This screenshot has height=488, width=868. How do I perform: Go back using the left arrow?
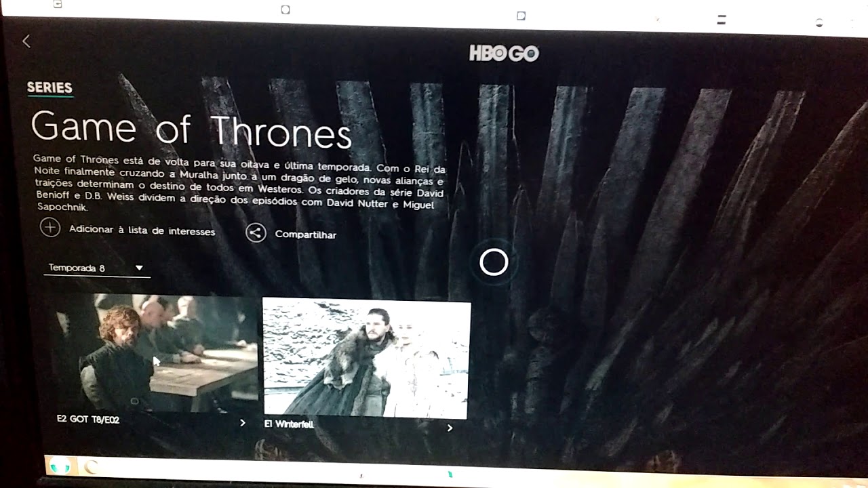point(26,41)
